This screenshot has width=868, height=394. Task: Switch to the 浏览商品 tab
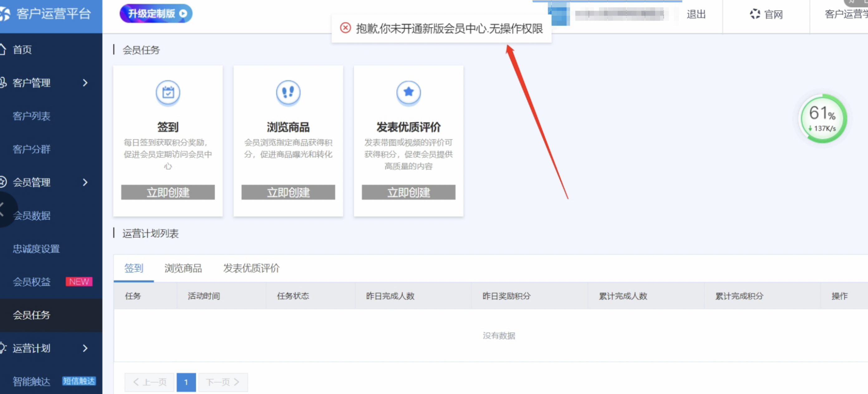pos(183,268)
